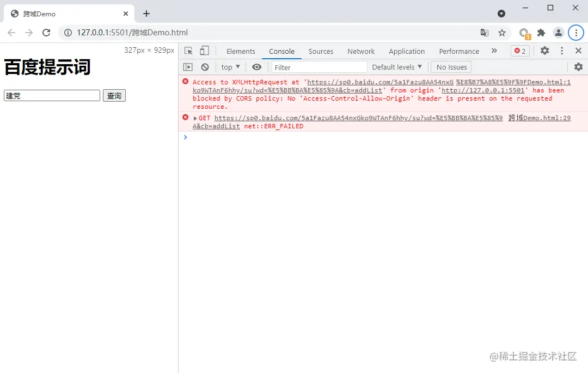Click the 百度提示词 heading

coord(47,67)
